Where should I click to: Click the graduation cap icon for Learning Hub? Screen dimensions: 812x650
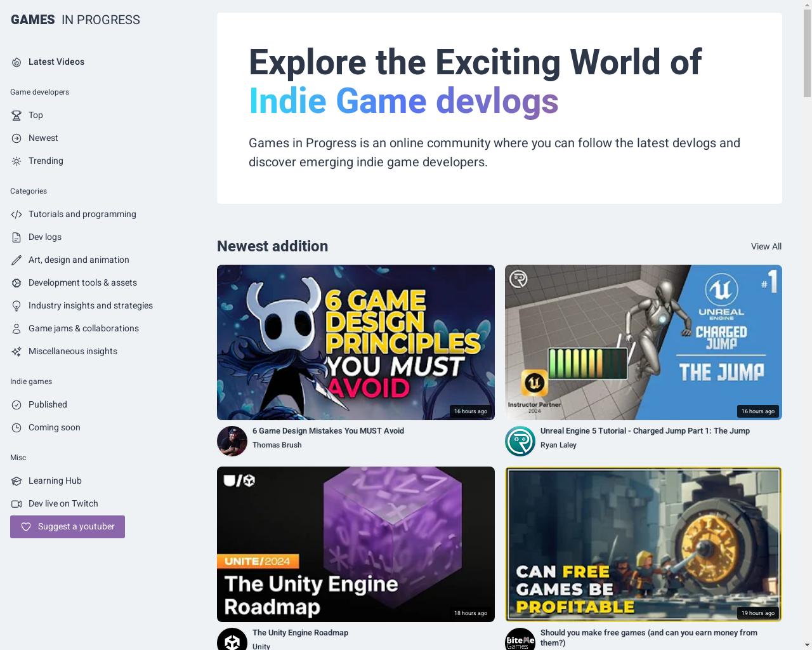pyautogui.click(x=16, y=481)
